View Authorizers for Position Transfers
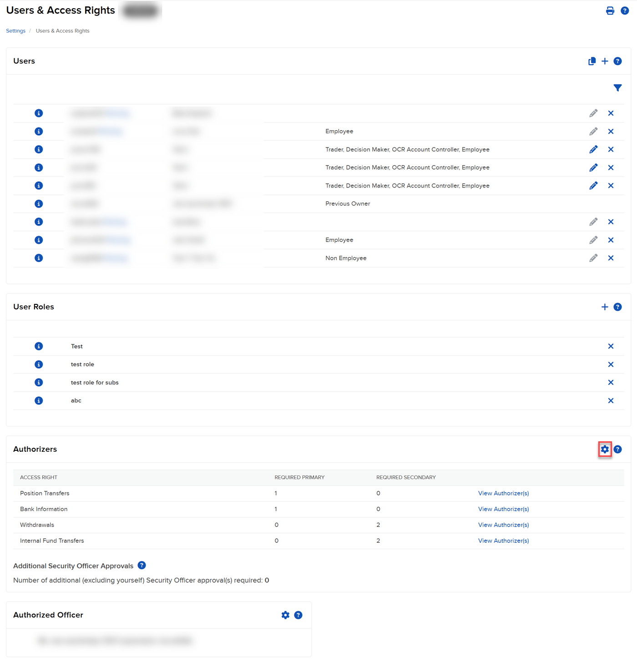The height and width of the screenshot is (672, 637). tap(503, 493)
